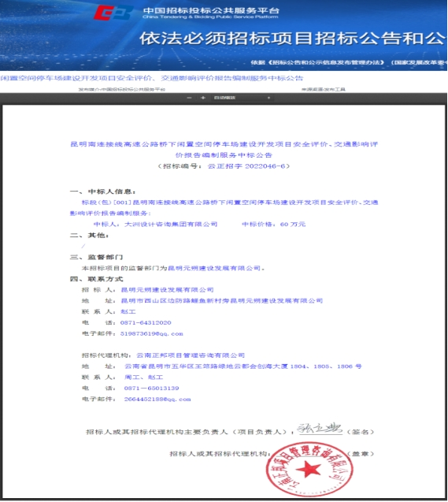Click the zoom out minus button
The height and width of the screenshot is (502, 448).
point(189,98)
